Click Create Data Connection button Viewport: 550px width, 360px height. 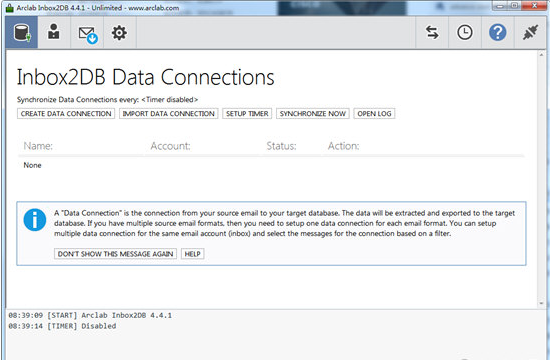66,114
